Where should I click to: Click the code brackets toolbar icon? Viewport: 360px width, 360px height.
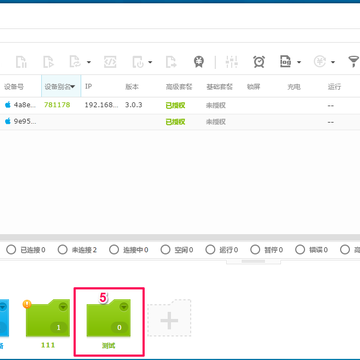coord(110,62)
